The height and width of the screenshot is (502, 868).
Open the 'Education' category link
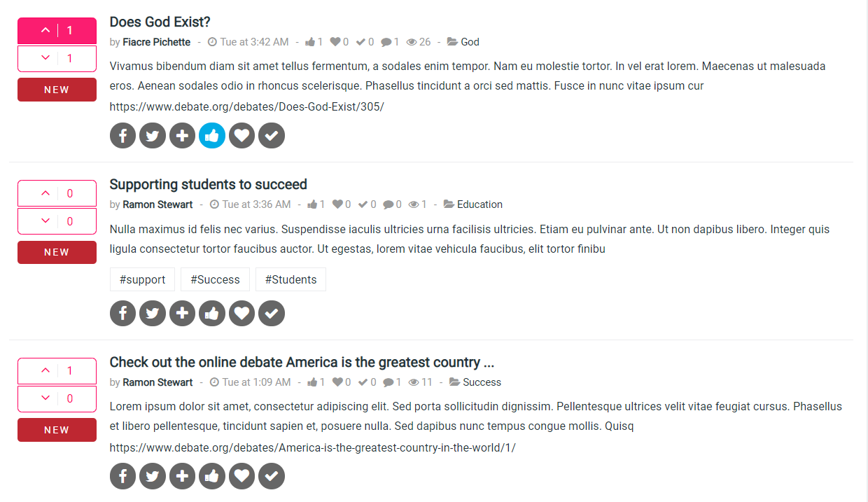pos(479,204)
